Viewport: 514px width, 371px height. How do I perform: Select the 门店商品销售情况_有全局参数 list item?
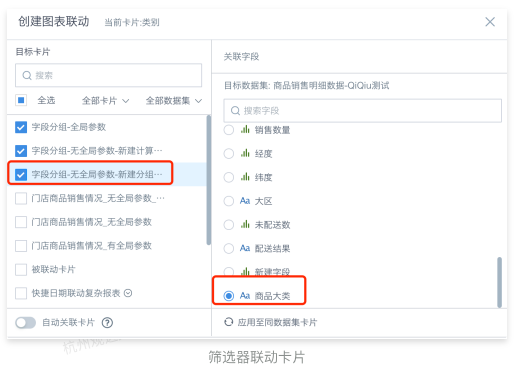[107, 246]
